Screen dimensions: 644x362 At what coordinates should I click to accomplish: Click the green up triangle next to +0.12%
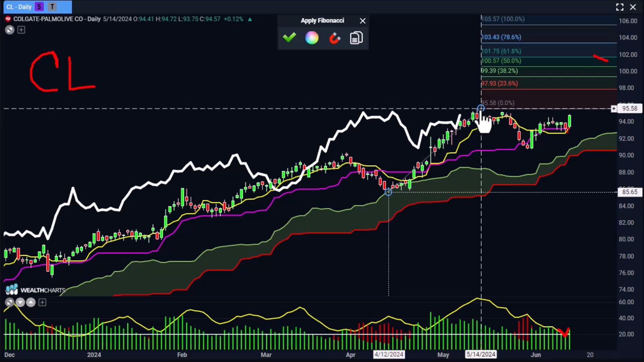(250, 19)
